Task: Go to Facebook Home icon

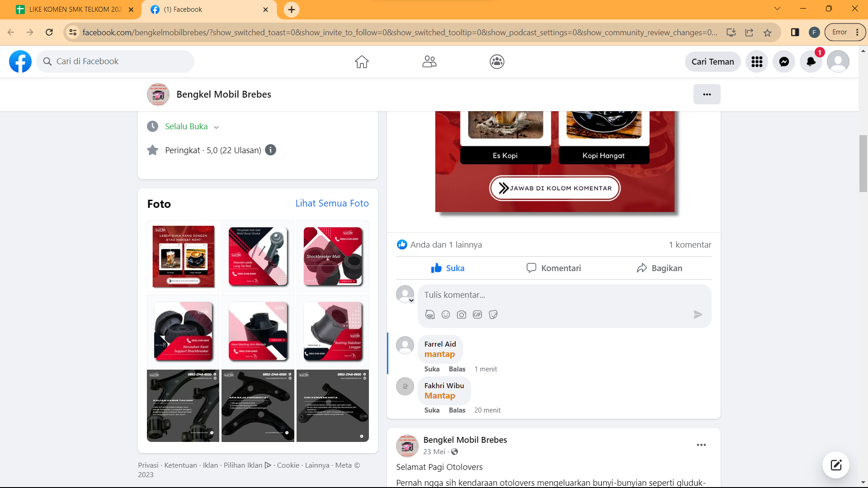Action: tap(362, 61)
